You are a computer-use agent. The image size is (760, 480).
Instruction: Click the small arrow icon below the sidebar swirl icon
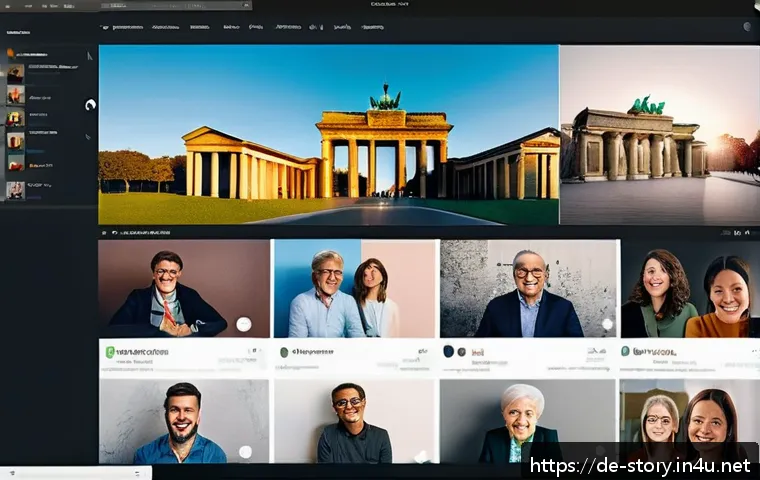click(x=88, y=137)
